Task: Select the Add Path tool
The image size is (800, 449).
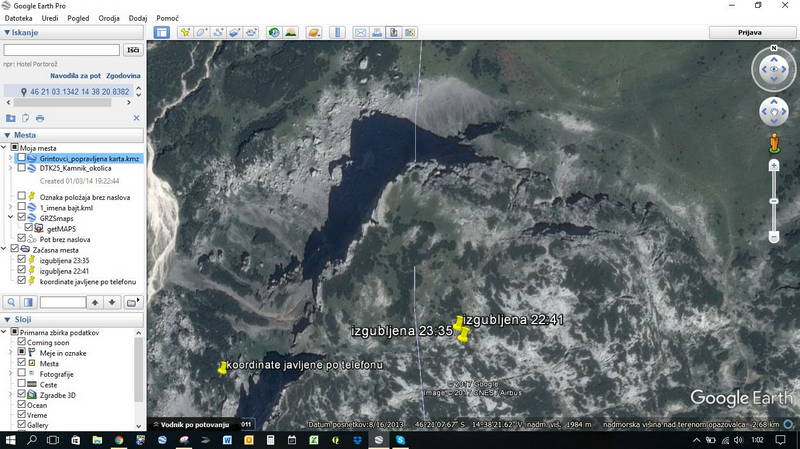Action: (x=218, y=33)
